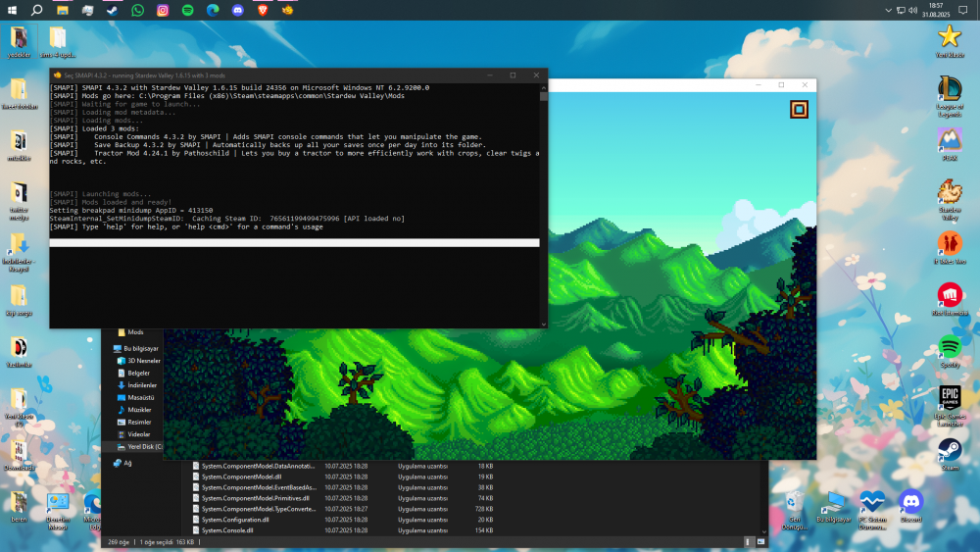The width and height of the screenshot is (980, 552).
Task: Click the SMAPI console scrollbar up arrow
Action: [544, 87]
